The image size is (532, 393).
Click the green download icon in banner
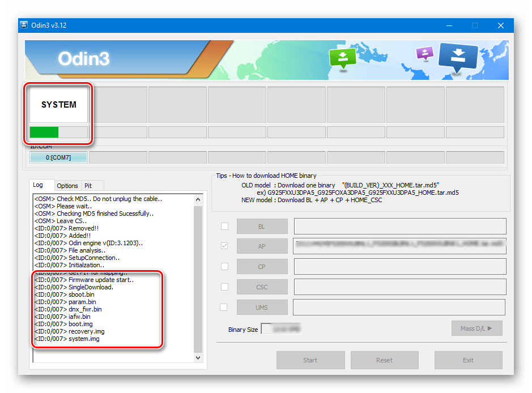click(x=343, y=58)
